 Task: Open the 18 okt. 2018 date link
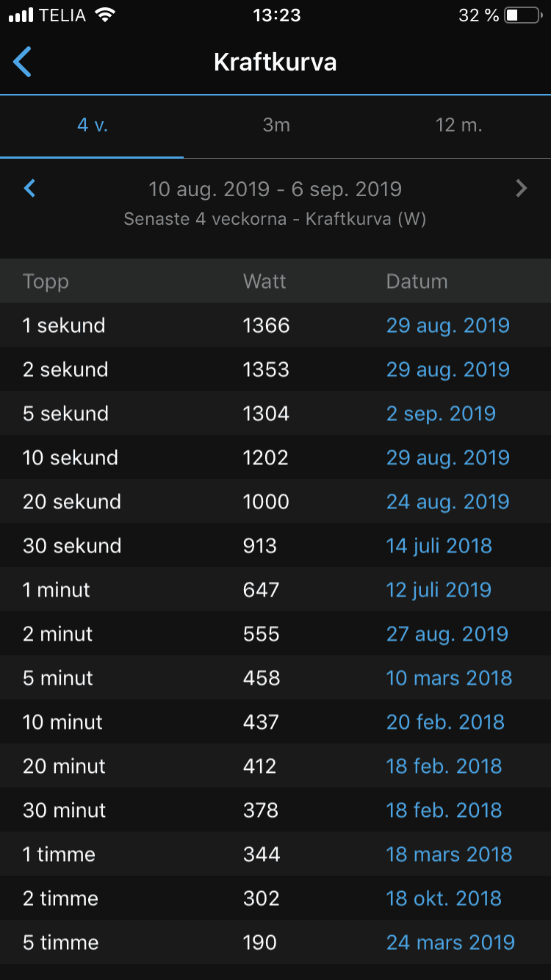click(444, 898)
